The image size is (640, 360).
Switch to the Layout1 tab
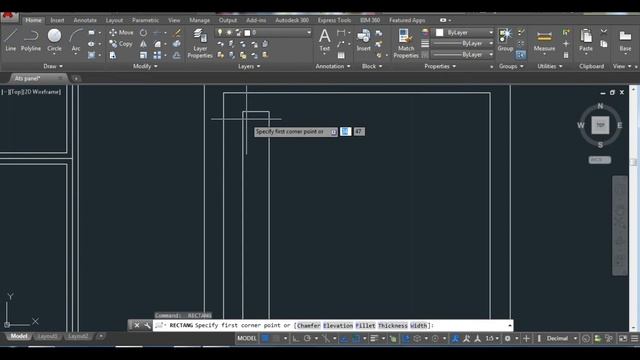point(47,336)
